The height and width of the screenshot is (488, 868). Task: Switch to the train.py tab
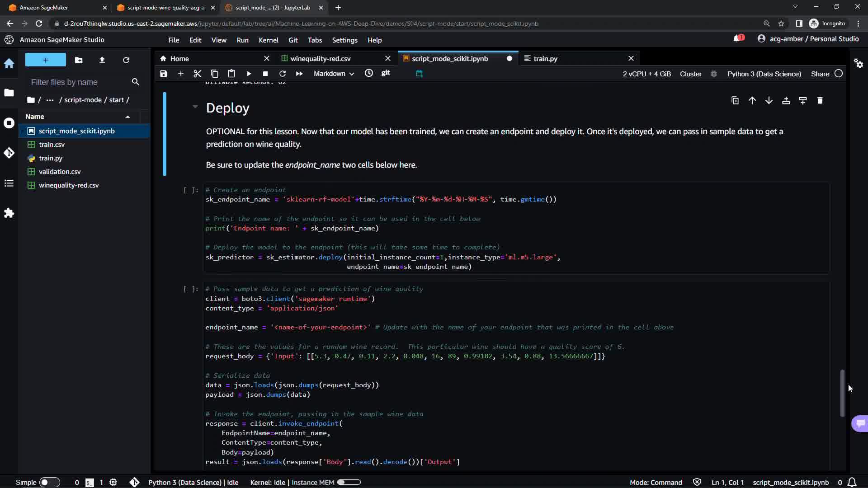click(x=545, y=58)
